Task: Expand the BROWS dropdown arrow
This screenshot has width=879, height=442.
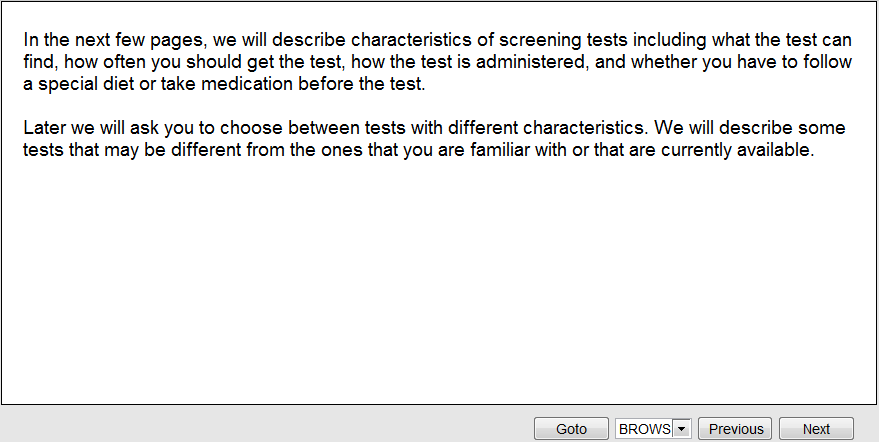Action: pyautogui.click(x=682, y=428)
